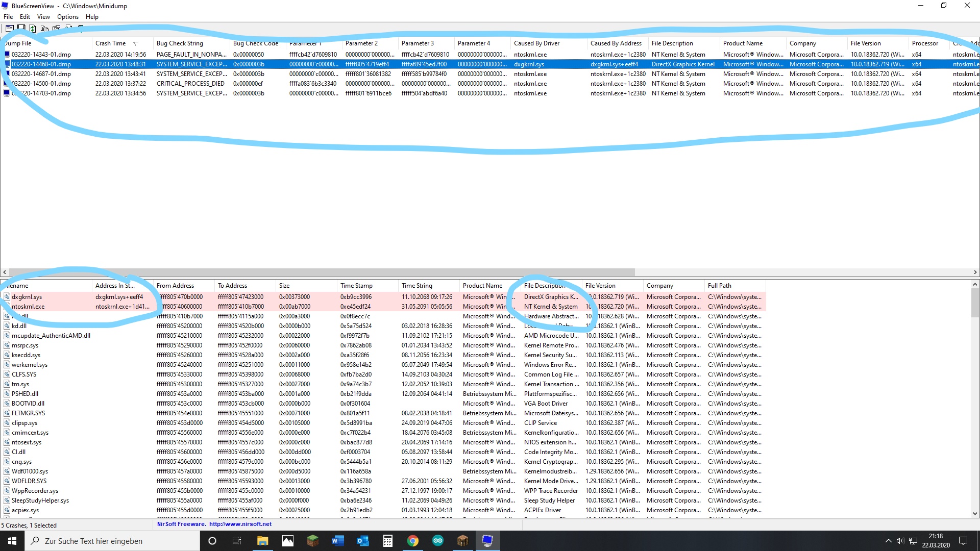980x551 pixels.
Task: Select the CRITICAL_PROCESS_DIED dump row
Action: (190, 84)
